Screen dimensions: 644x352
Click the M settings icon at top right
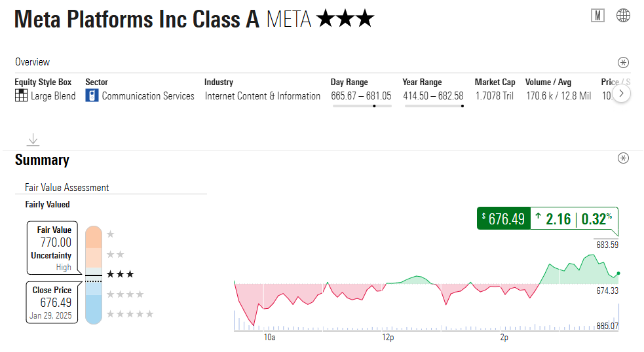tap(597, 16)
